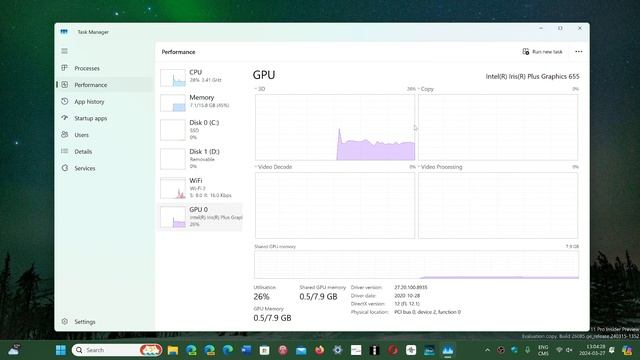Open File Explorer from the taskbar

click(173, 350)
